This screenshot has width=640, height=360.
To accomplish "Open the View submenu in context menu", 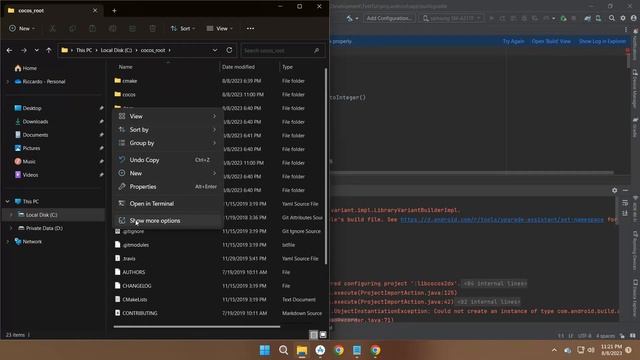I will tap(168, 116).
